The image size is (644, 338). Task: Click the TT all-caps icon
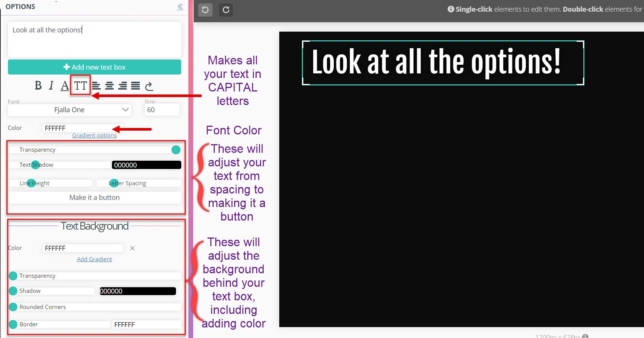80,86
